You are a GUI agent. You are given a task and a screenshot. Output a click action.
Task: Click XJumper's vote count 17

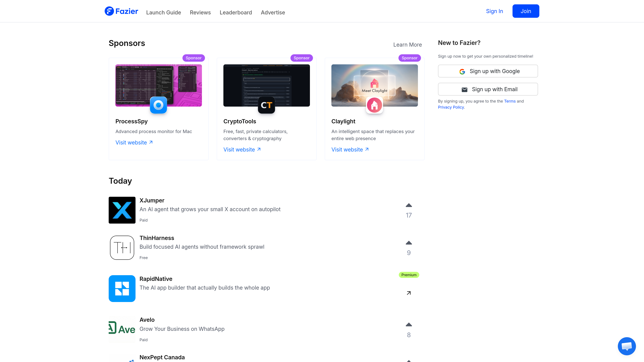409,215
